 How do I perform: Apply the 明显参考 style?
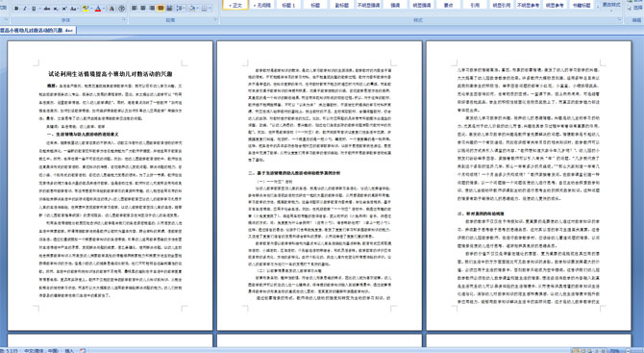[x=555, y=5]
